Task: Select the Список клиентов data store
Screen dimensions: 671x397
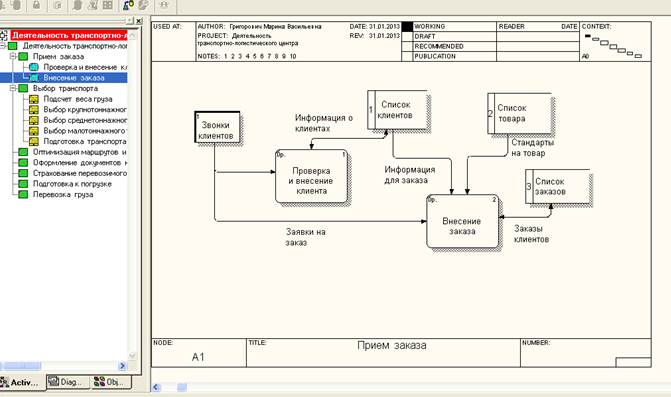Action: pos(398,110)
